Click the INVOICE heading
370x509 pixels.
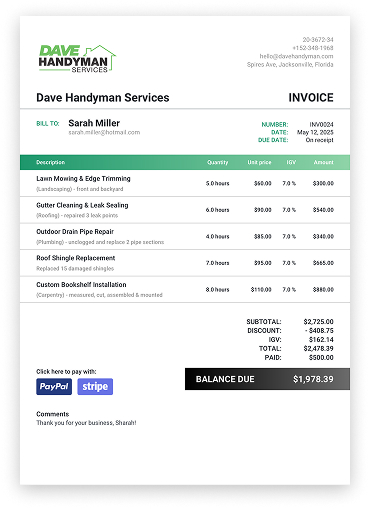coord(311,98)
